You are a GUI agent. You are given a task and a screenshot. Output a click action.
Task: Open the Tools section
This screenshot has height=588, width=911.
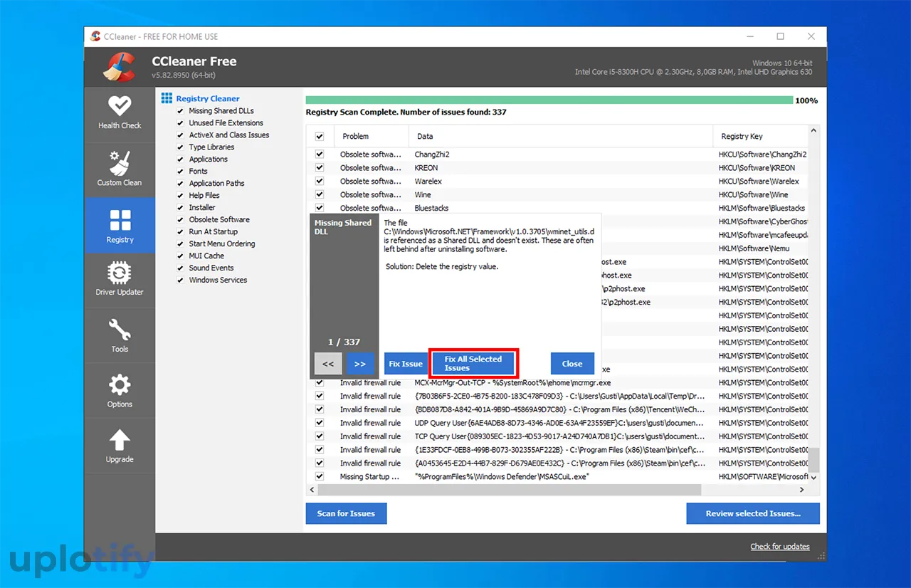pos(120,335)
